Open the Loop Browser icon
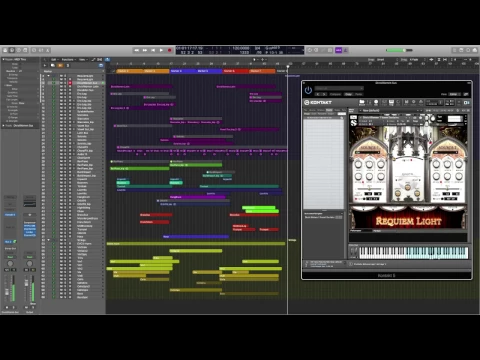Viewport: 480px width, 360px height. click(468, 50)
